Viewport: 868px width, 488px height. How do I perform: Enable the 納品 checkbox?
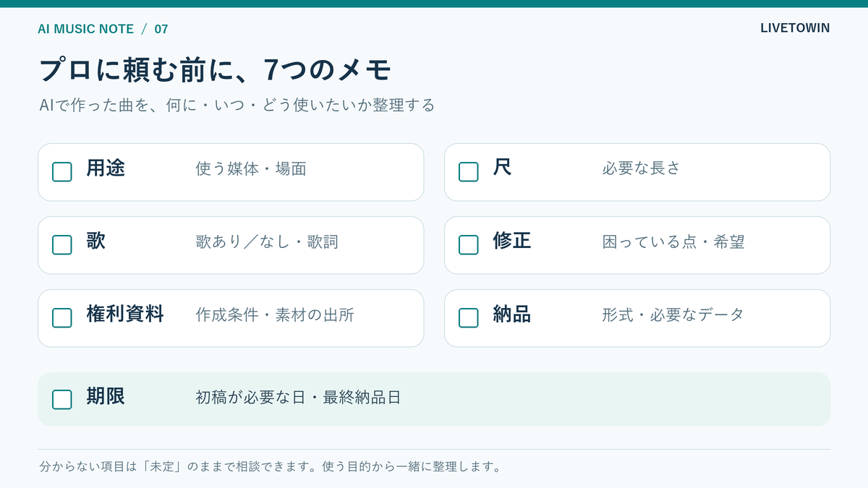(469, 318)
